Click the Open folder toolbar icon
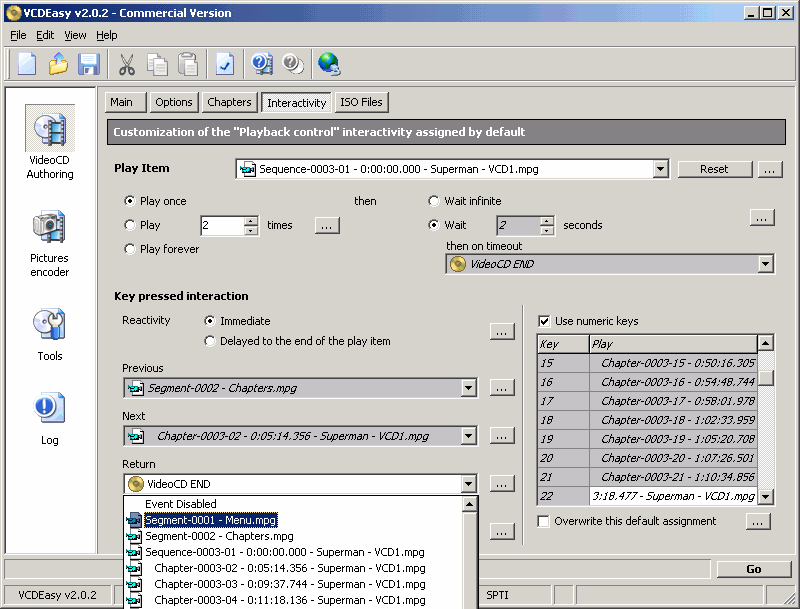 click(x=58, y=65)
